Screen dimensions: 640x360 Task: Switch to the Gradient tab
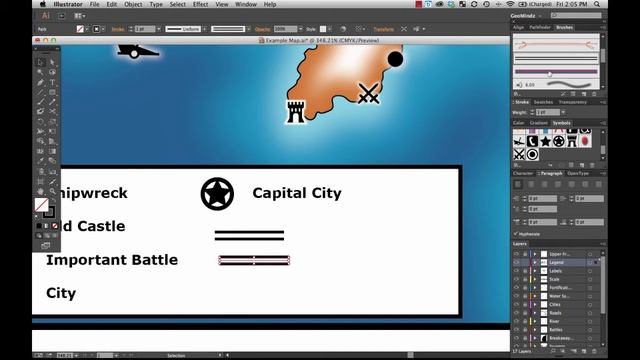[538, 123]
